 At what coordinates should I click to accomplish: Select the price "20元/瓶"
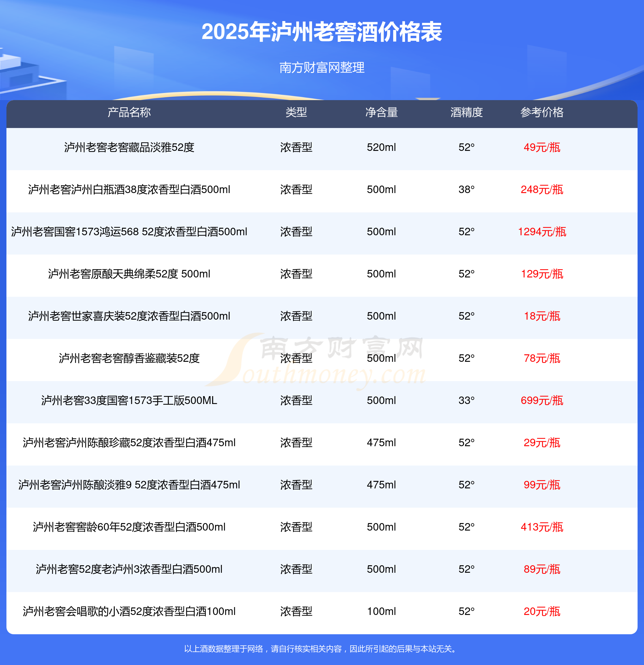pyautogui.click(x=542, y=611)
